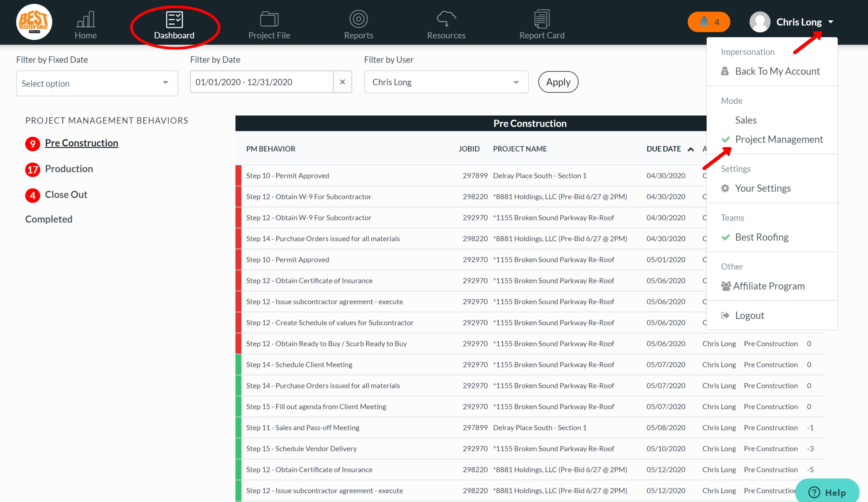Viewport: 868px width, 502px height.
Task: Open the Production behaviors link
Action: tap(69, 169)
